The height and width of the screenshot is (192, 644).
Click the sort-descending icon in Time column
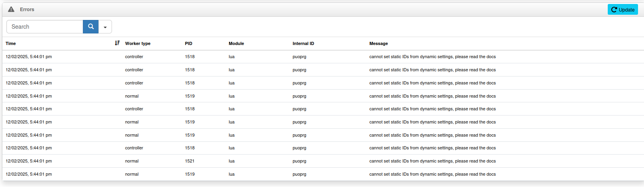117,43
